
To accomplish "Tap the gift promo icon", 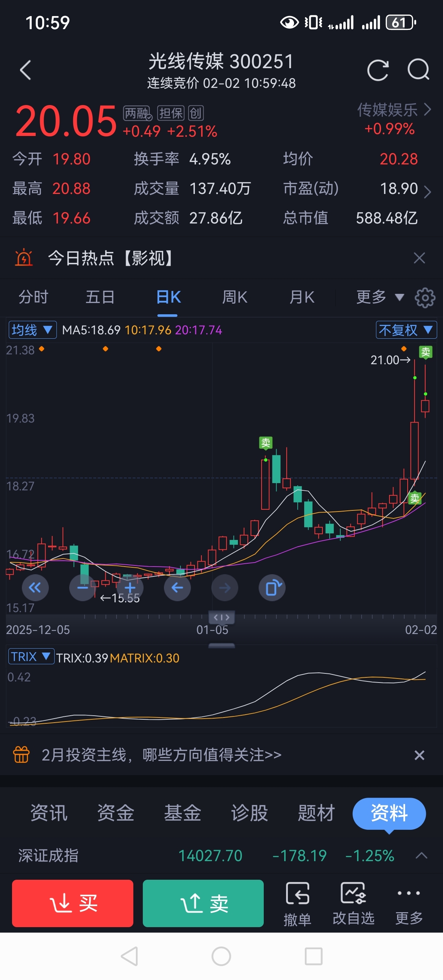I will [x=21, y=755].
